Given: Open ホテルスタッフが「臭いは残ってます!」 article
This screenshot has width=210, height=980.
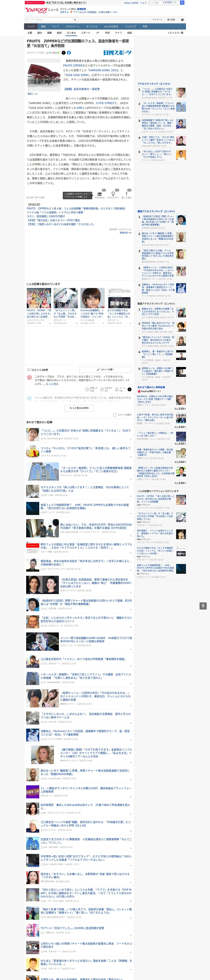Looking at the screenshot, I should 85,489.
